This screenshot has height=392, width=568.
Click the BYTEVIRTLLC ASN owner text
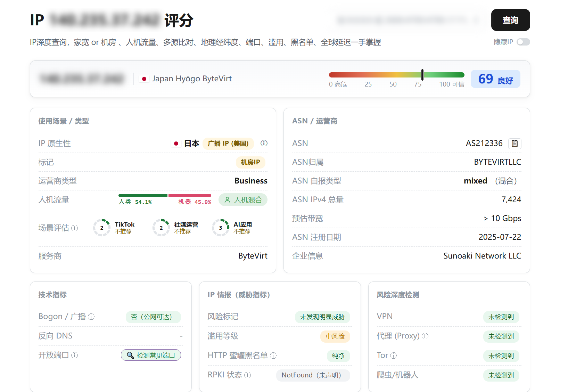[x=497, y=162]
